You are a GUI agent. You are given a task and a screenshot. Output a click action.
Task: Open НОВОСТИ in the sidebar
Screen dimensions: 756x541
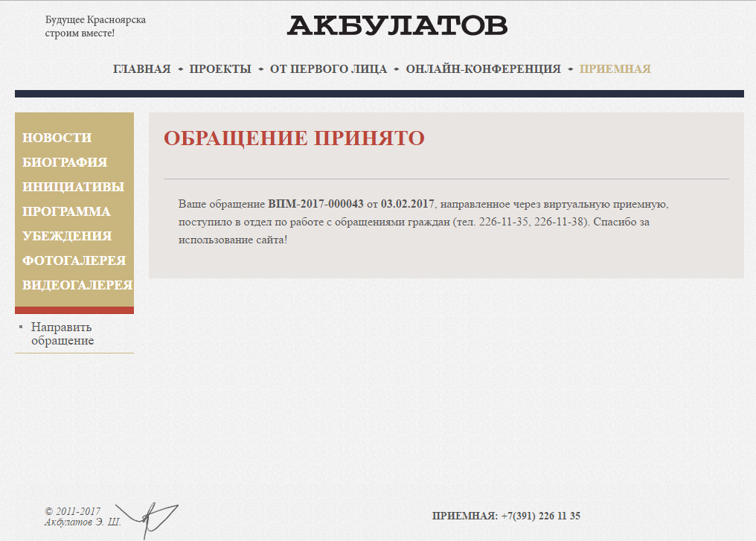57,138
